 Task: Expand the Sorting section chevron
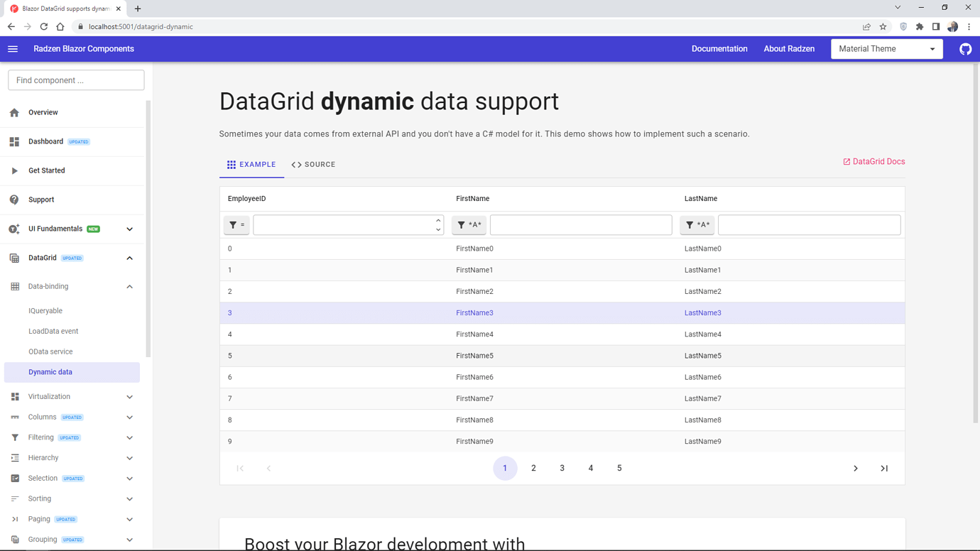pos(129,499)
